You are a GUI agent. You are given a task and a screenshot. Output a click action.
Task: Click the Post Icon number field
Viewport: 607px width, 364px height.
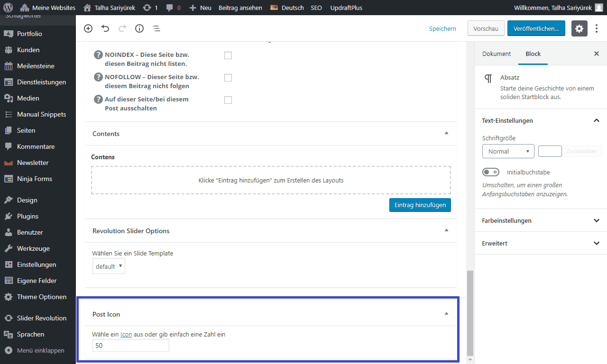[130, 346]
